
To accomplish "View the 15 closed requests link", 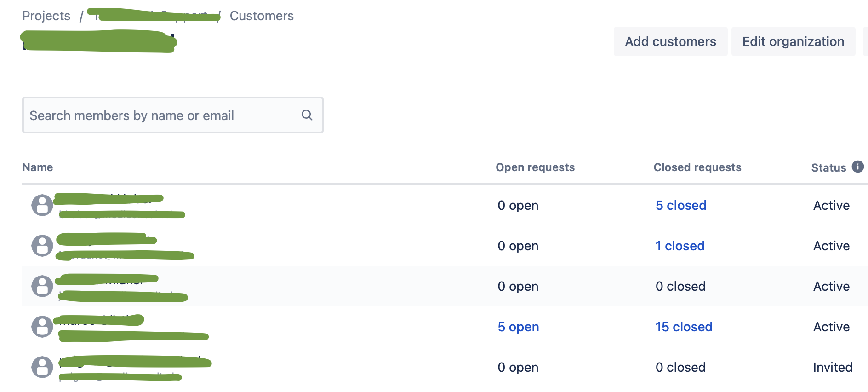I will 684,327.
